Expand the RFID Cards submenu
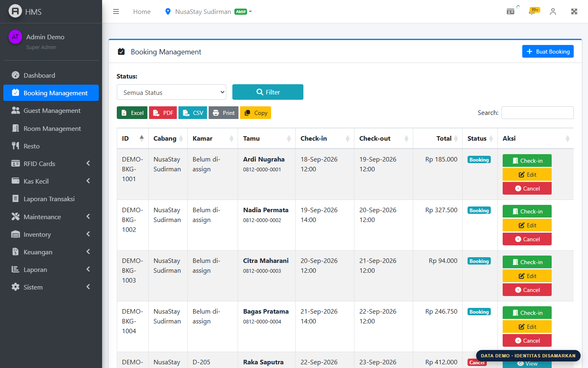 pyautogui.click(x=51, y=164)
